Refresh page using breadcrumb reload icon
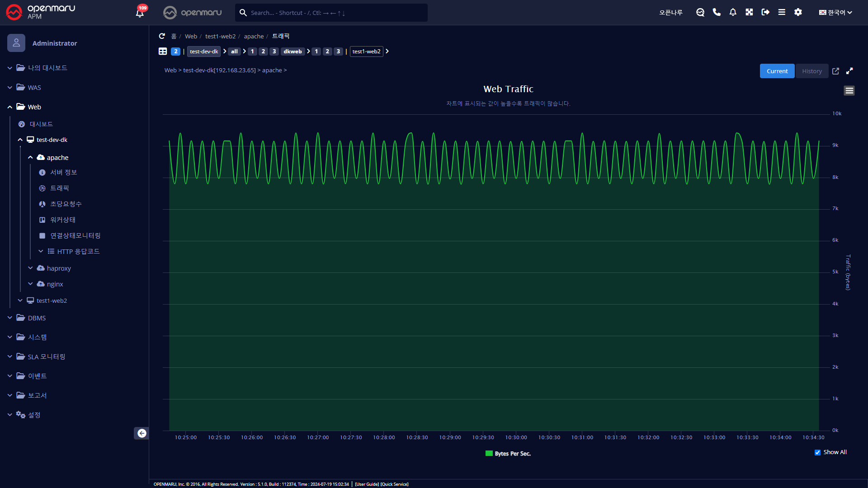Screen dimensions: 868x488 (x=162, y=36)
